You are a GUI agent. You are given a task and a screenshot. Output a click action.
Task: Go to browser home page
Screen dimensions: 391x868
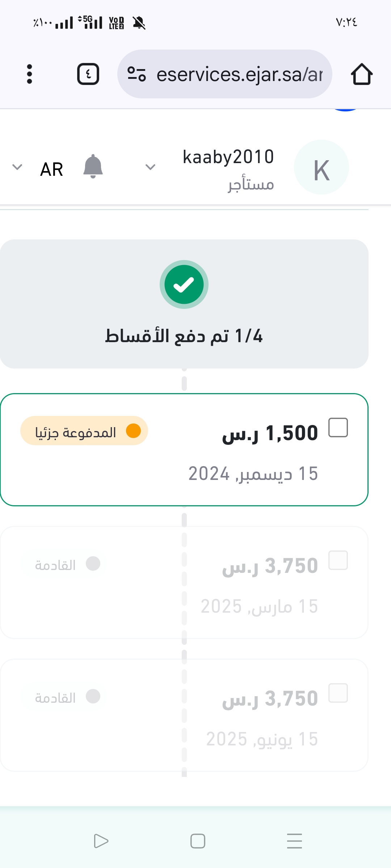coord(361,74)
